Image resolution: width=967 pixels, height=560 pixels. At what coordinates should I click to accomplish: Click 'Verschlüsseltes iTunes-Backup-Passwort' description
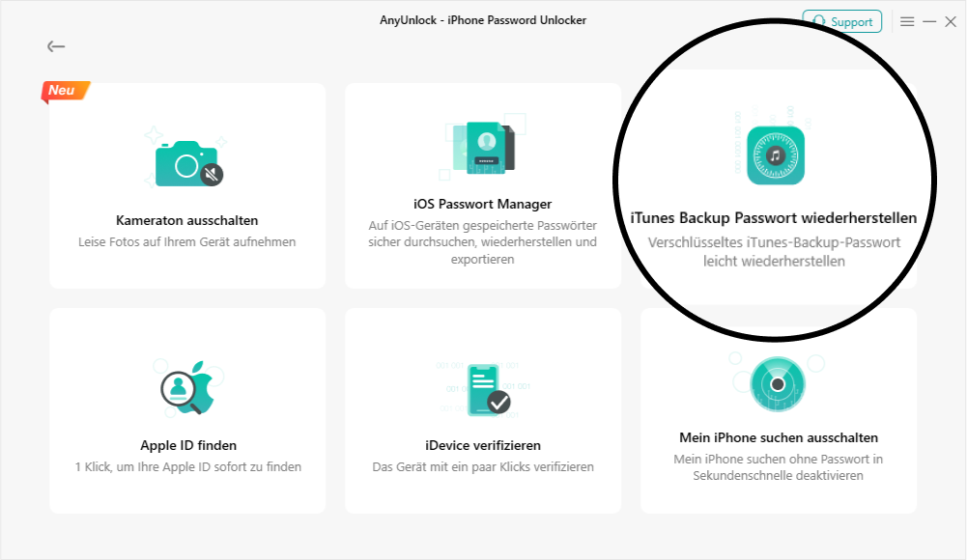point(774,252)
